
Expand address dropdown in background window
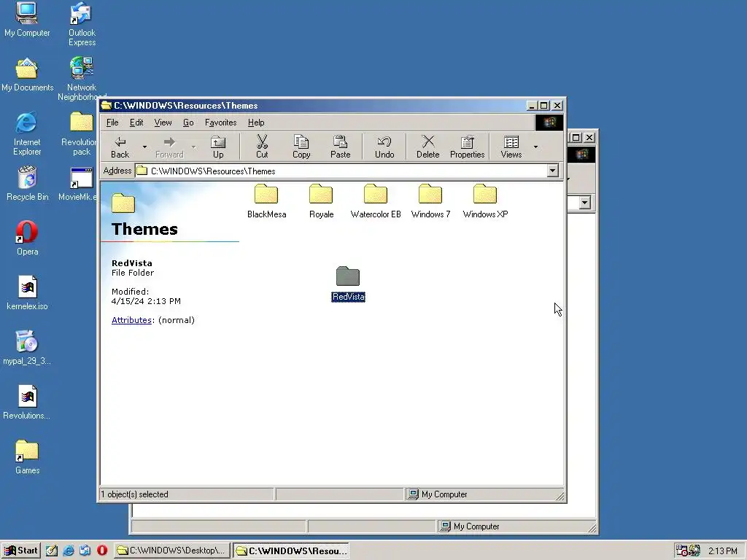584,203
